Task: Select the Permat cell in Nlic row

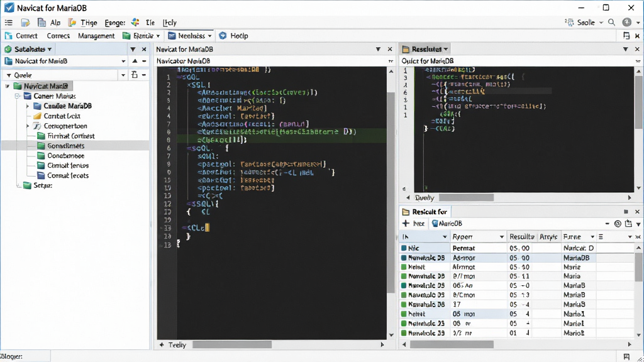Action: (x=478, y=248)
